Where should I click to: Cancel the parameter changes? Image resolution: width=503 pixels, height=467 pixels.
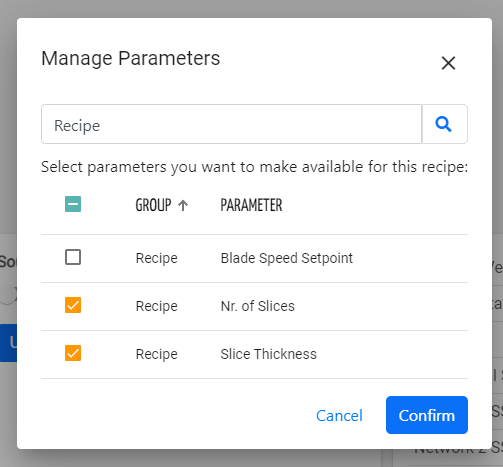pyautogui.click(x=339, y=416)
